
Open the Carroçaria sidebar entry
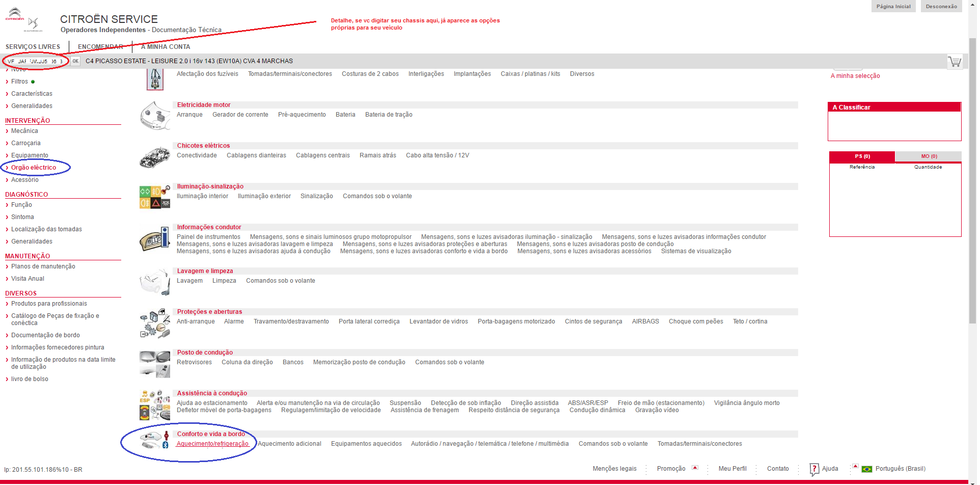tap(25, 143)
